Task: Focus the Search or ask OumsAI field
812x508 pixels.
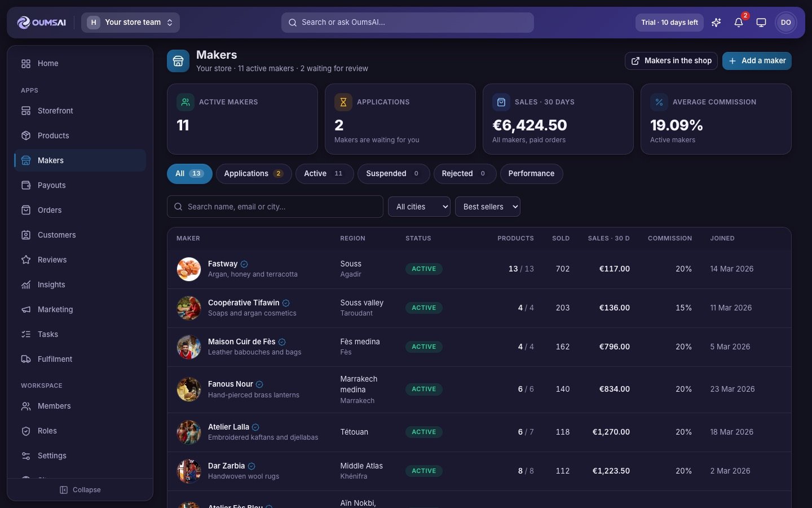Action: coord(408,23)
